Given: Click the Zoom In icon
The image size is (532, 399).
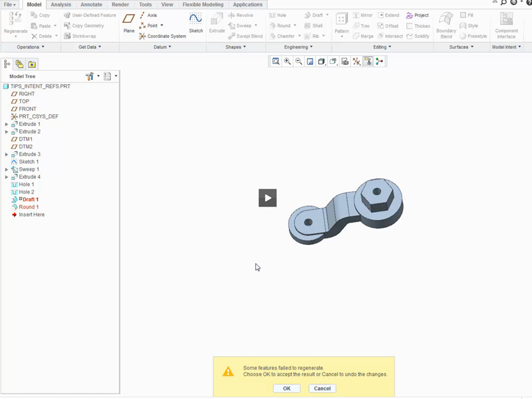Looking at the screenshot, I should (x=288, y=61).
